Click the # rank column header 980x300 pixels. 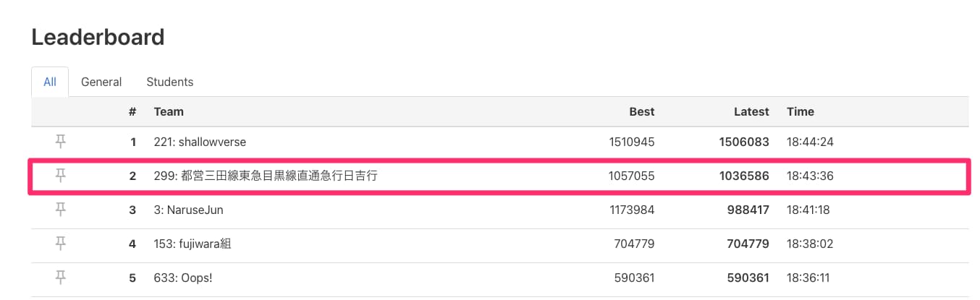132,111
